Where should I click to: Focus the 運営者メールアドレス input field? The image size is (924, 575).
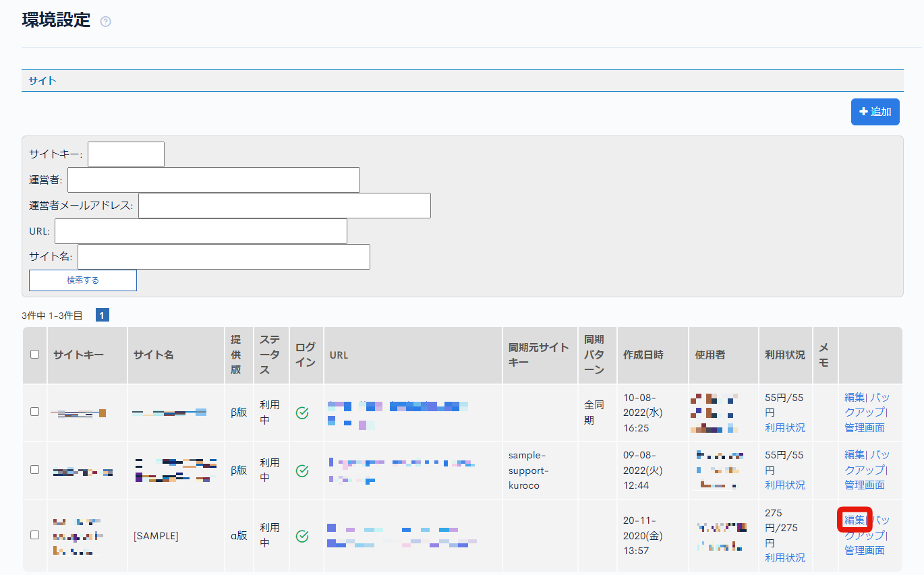285,206
